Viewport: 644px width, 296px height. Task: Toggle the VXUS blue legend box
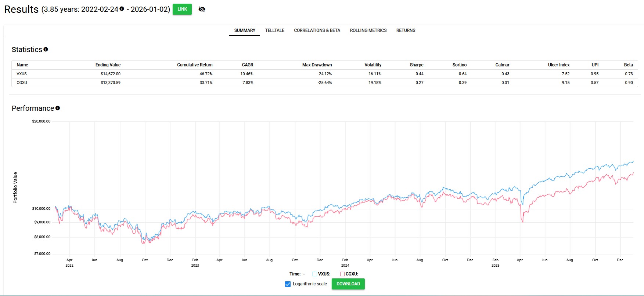click(315, 274)
